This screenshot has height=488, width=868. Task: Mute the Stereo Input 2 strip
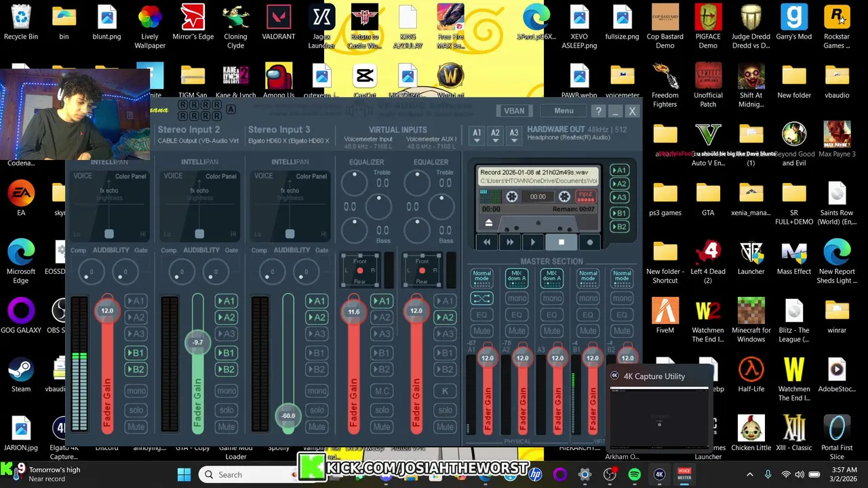coord(226,427)
